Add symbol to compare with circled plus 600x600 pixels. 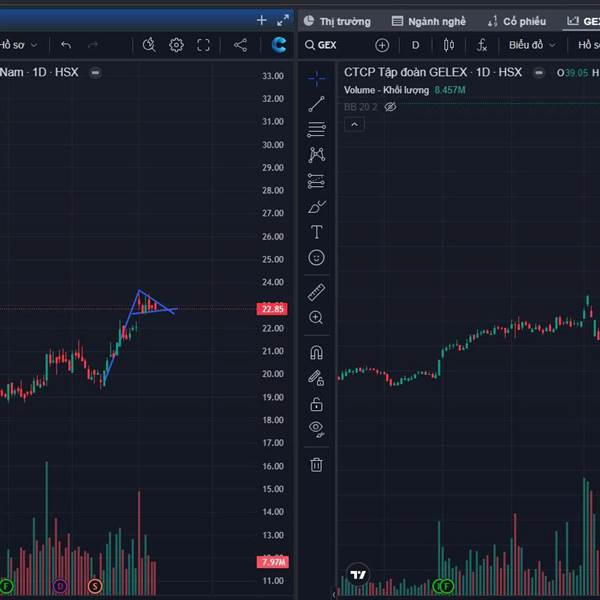pyautogui.click(x=382, y=45)
